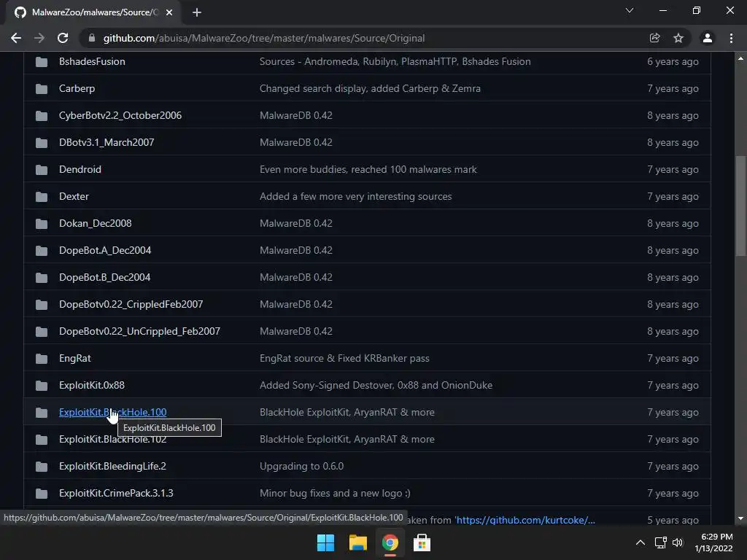
Task: Open commit 'Upgrading to 0.6.0'
Action: coord(301,466)
